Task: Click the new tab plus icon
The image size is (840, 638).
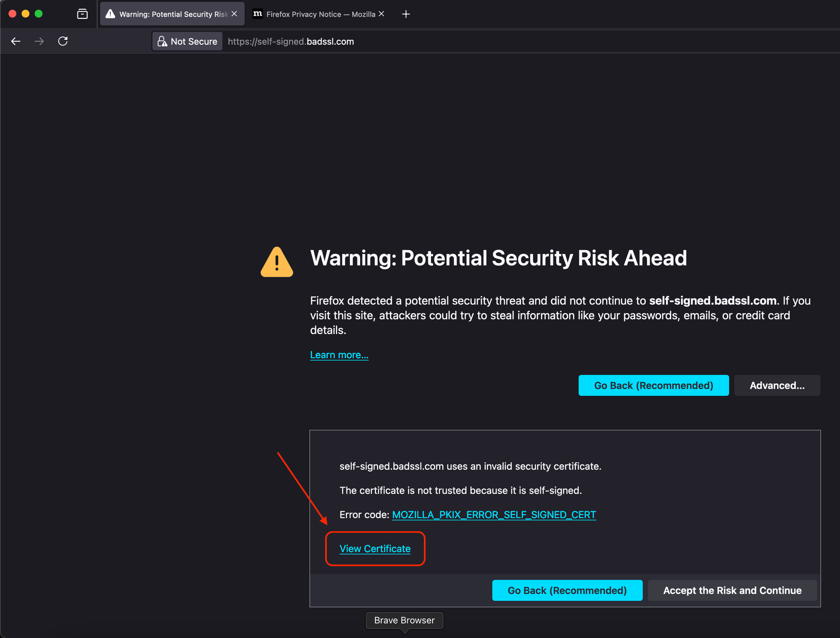Action: (406, 13)
